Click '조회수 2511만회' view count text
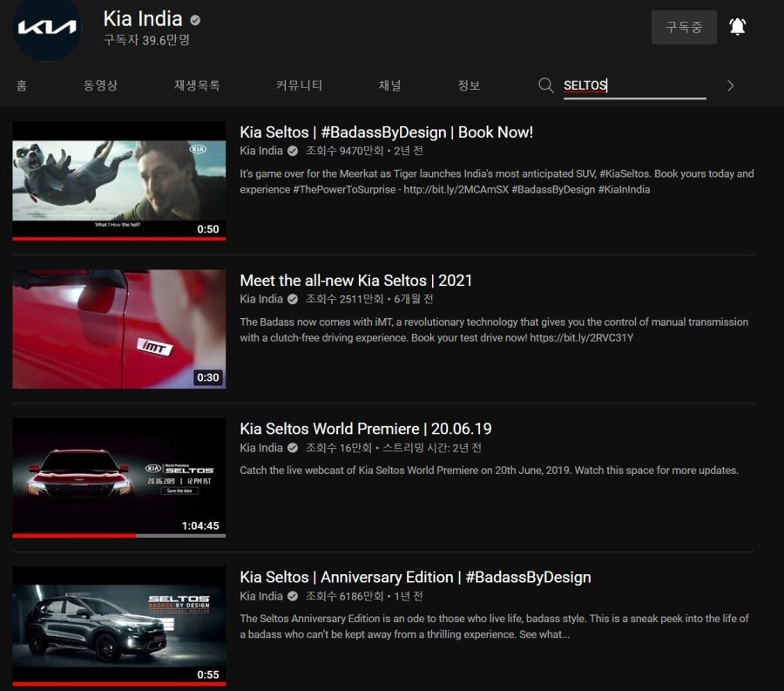This screenshot has width=784, height=691. (x=344, y=299)
